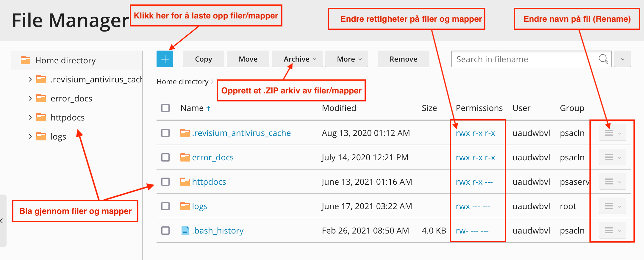Click the rwx r-x r-x permissions for error_docs
The image size is (644, 260).
point(475,157)
